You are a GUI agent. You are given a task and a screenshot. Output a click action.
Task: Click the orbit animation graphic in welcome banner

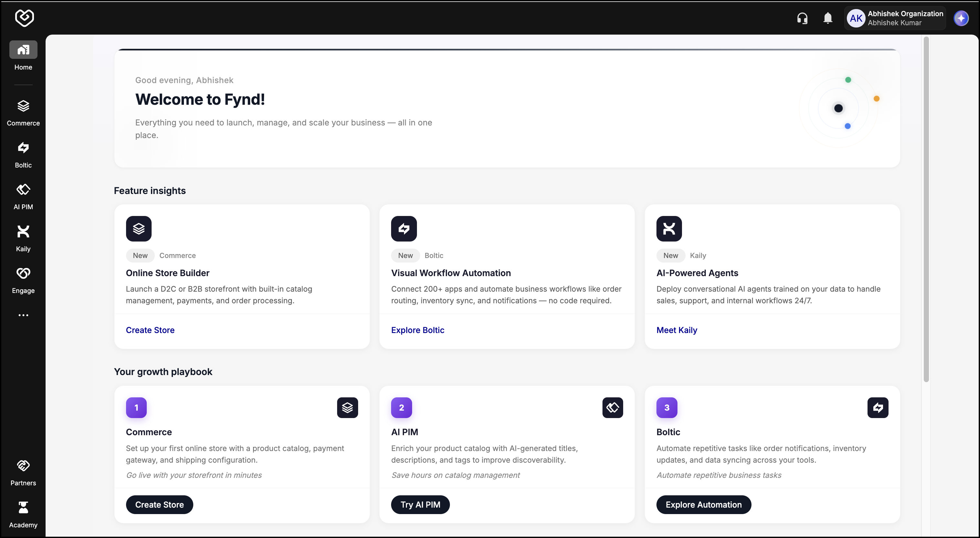coord(839,108)
